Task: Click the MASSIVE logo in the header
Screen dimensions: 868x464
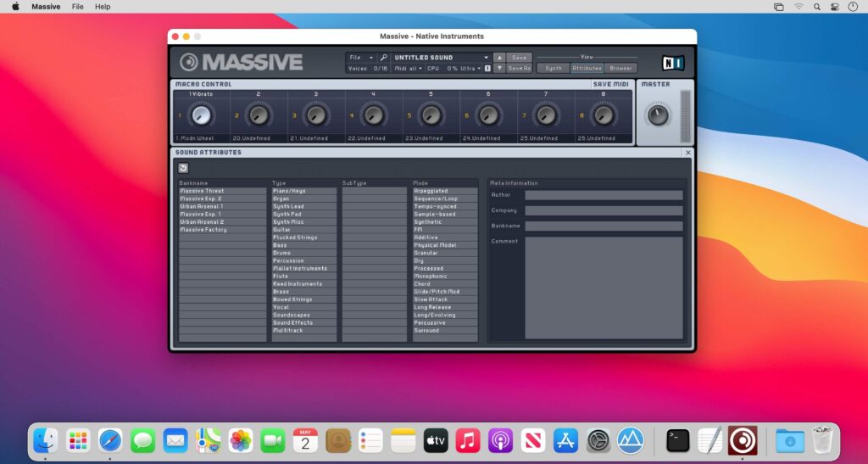Action: pos(242,62)
